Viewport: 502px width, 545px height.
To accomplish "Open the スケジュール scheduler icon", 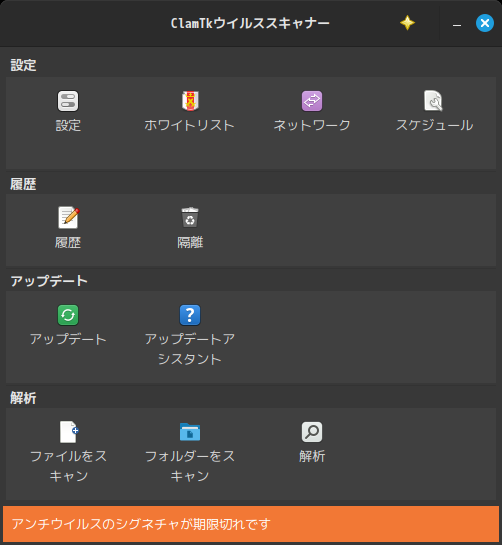I will click(434, 101).
